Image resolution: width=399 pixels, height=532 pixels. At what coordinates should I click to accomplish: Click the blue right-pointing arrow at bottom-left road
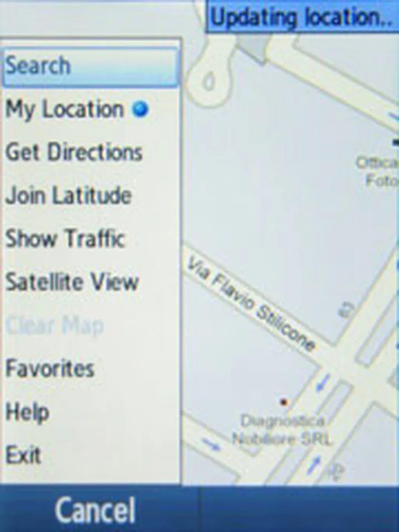click(x=211, y=444)
